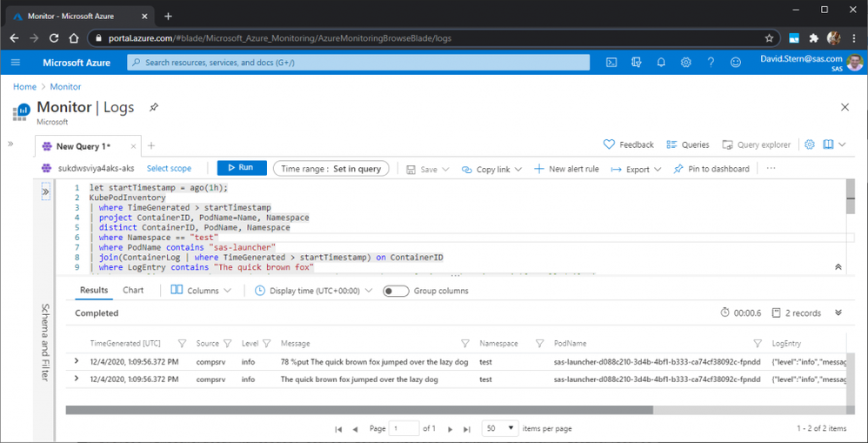Open the Columns dropdown
Screen dimensions: 868x443
pos(201,290)
